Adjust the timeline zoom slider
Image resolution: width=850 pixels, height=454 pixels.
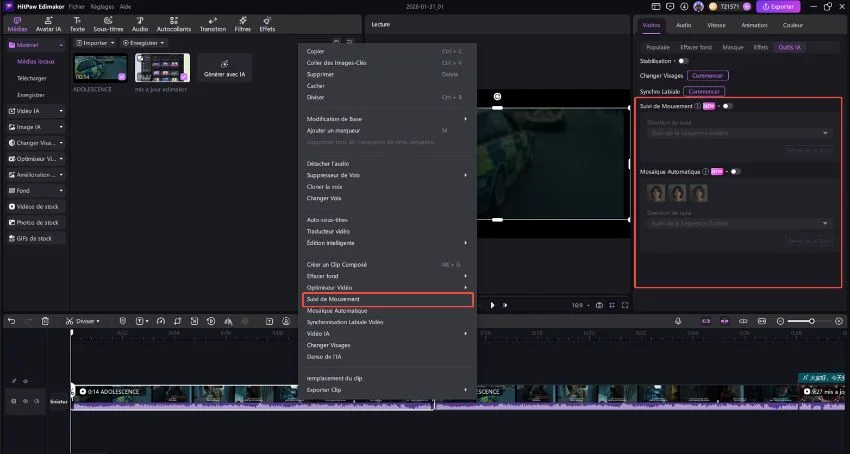tap(811, 321)
